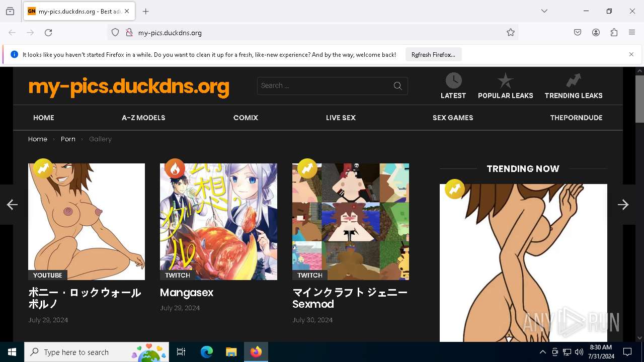Click the taskbar search box
The width and height of the screenshot is (644, 362).
97,352
